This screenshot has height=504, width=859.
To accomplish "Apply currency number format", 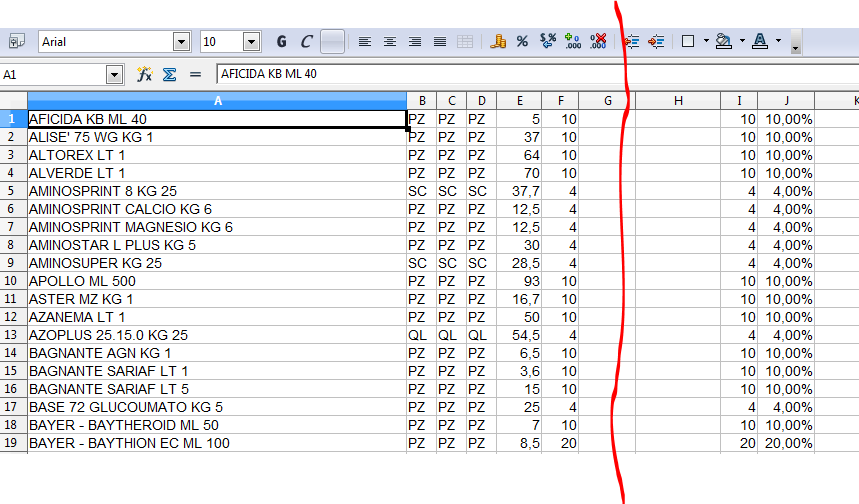I will 497,42.
